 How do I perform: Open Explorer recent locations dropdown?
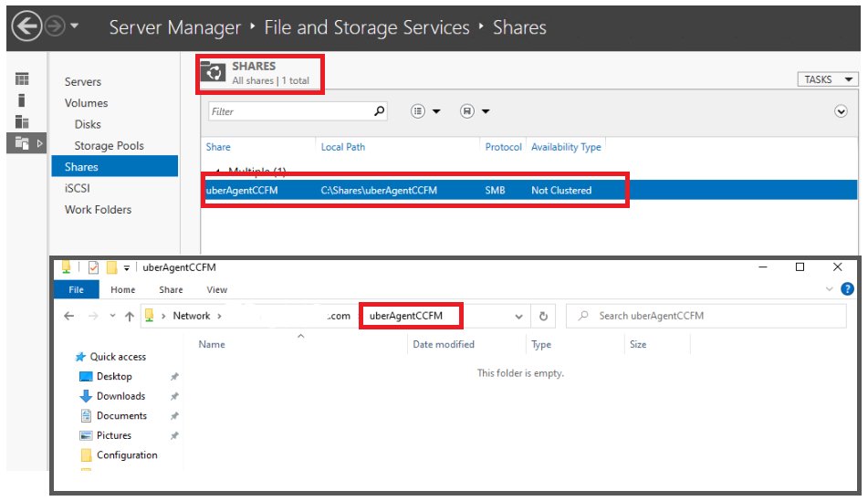112,316
